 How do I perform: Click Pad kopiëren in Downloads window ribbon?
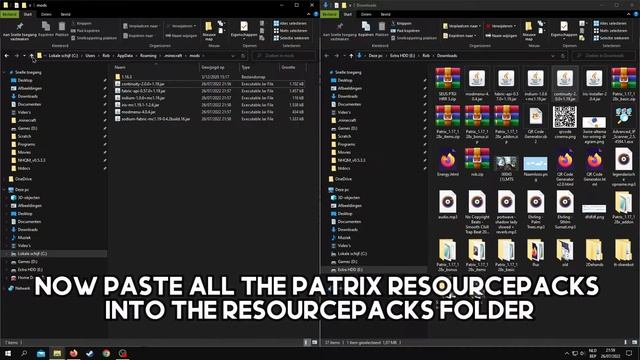click(405, 31)
